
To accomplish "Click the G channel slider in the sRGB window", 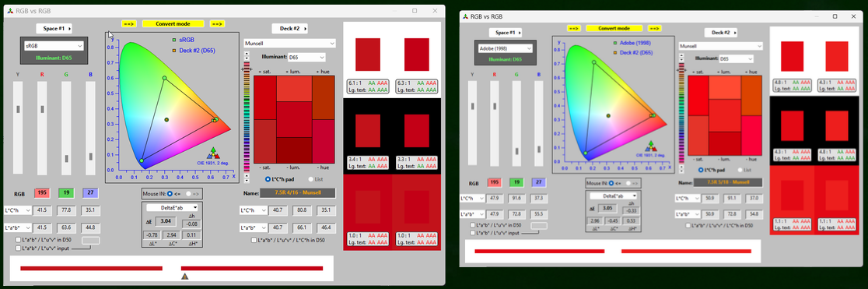I will coord(66,129).
